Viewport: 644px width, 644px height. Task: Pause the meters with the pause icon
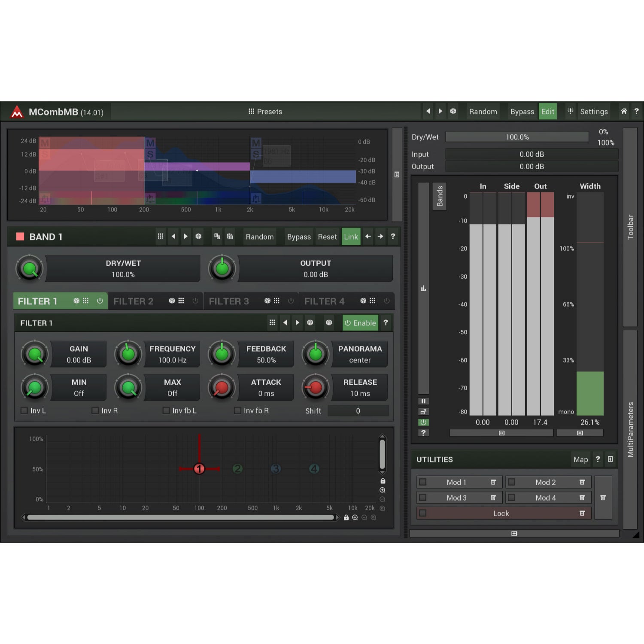point(423,401)
